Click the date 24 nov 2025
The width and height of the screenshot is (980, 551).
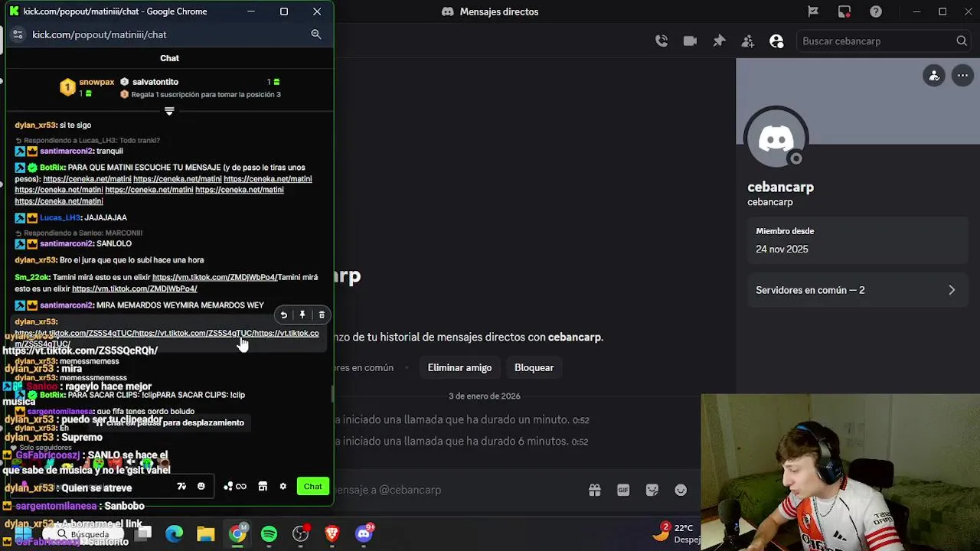click(x=782, y=249)
